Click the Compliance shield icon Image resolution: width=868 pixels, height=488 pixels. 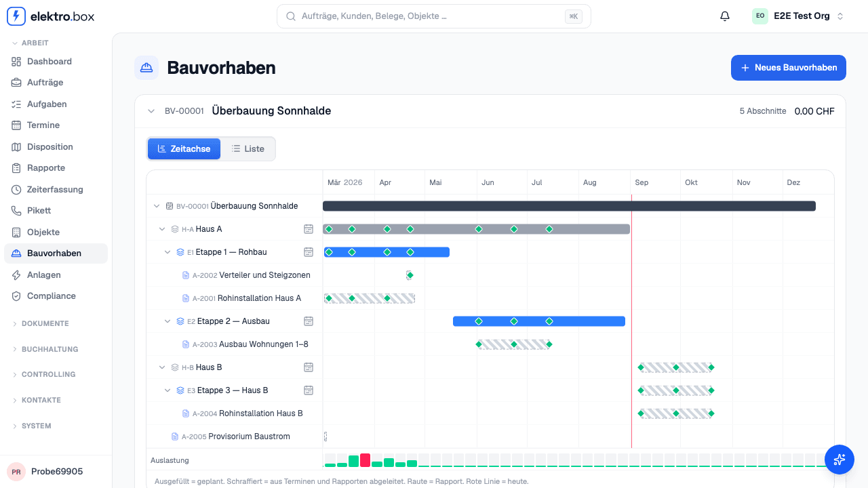coord(16,296)
